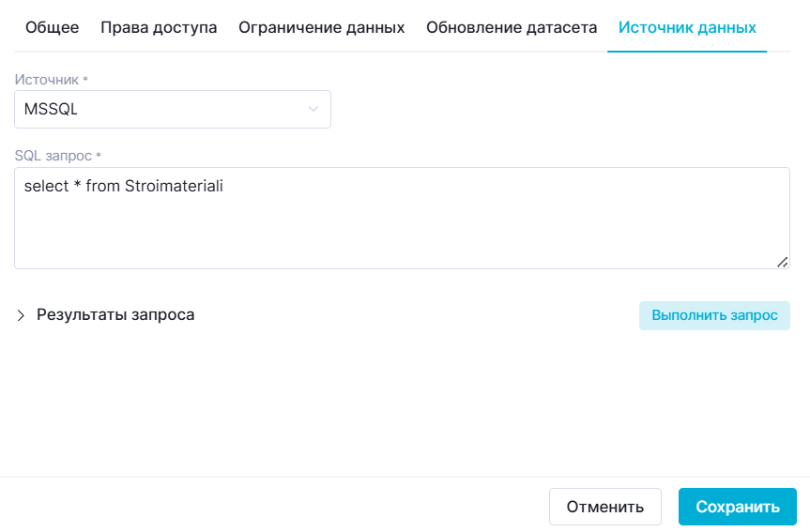Select the Обновление датасета tab
Screen dimensions: 810x532
512,27
